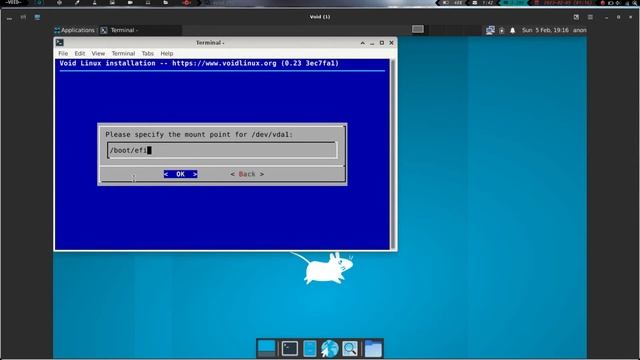This screenshot has width=640, height=360.
Task: Click the terminal icon in the window title bar
Action: (x=60, y=42)
